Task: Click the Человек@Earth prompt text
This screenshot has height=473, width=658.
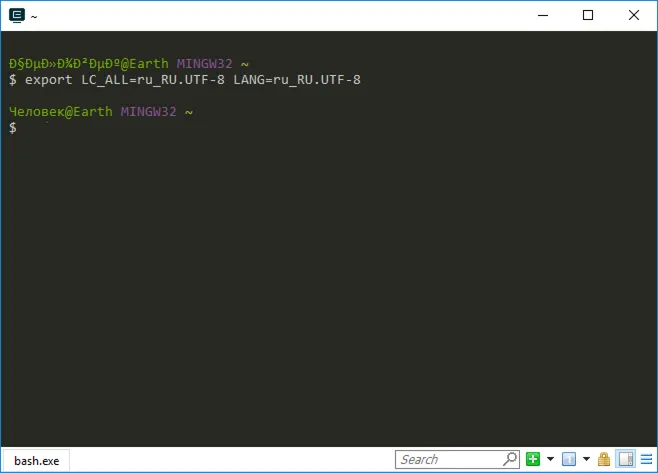Action: pyautogui.click(x=60, y=112)
